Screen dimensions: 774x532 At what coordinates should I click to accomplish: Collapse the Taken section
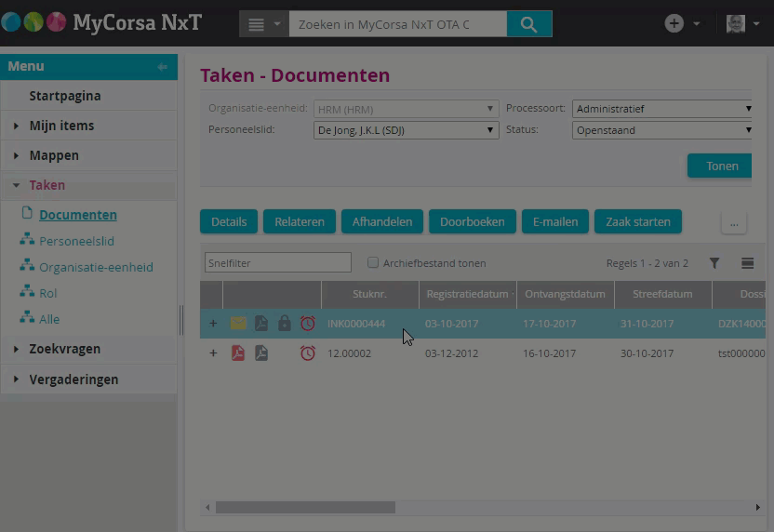coord(17,185)
